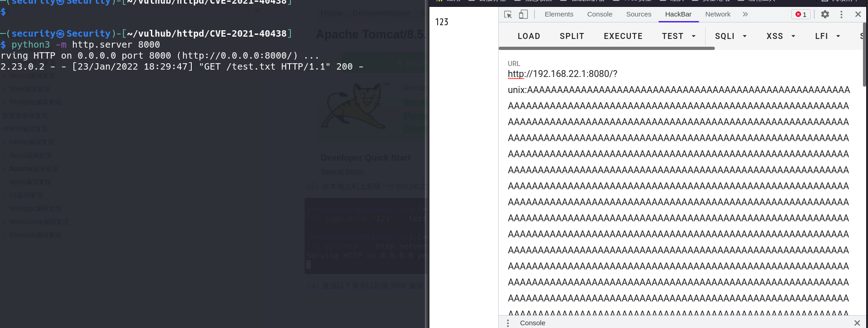Viewport: 868px width, 328px height.
Task: Expand the Shiro漏洞复现 sidebar chevron
Action: pyautogui.click(x=5, y=89)
